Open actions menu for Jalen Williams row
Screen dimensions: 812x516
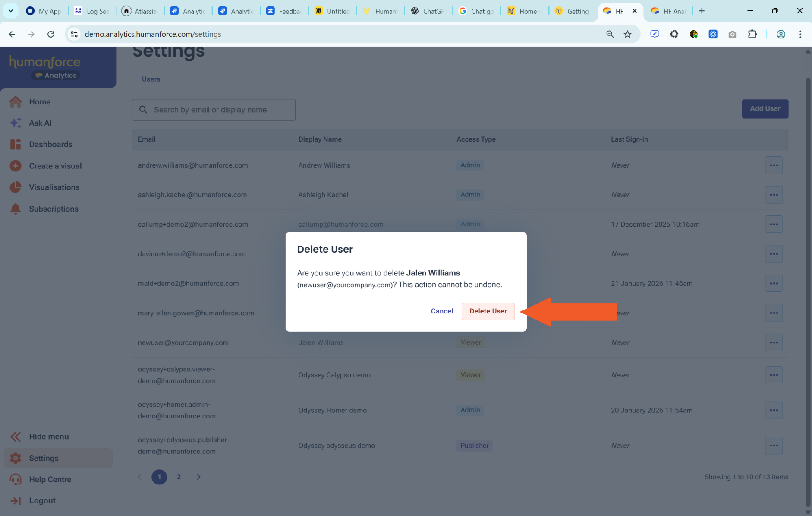[774, 342]
